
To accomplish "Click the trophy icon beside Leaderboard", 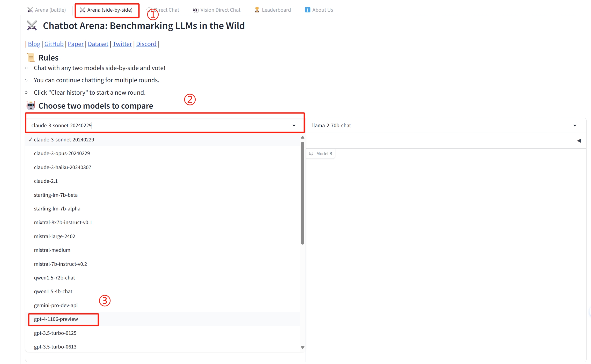I will pyautogui.click(x=257, y=10).
